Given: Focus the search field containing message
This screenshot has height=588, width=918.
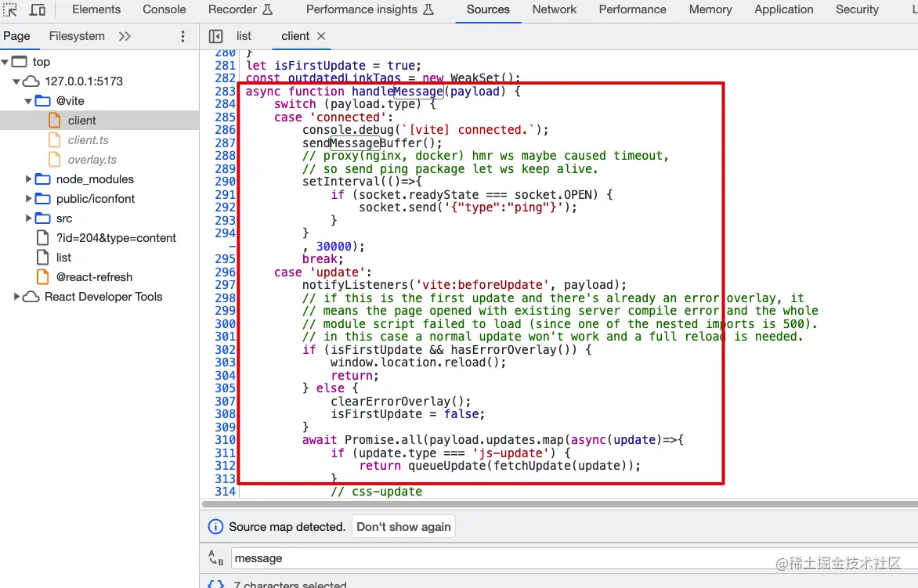Looking at the screenshot, I should (x=573, y=558).
